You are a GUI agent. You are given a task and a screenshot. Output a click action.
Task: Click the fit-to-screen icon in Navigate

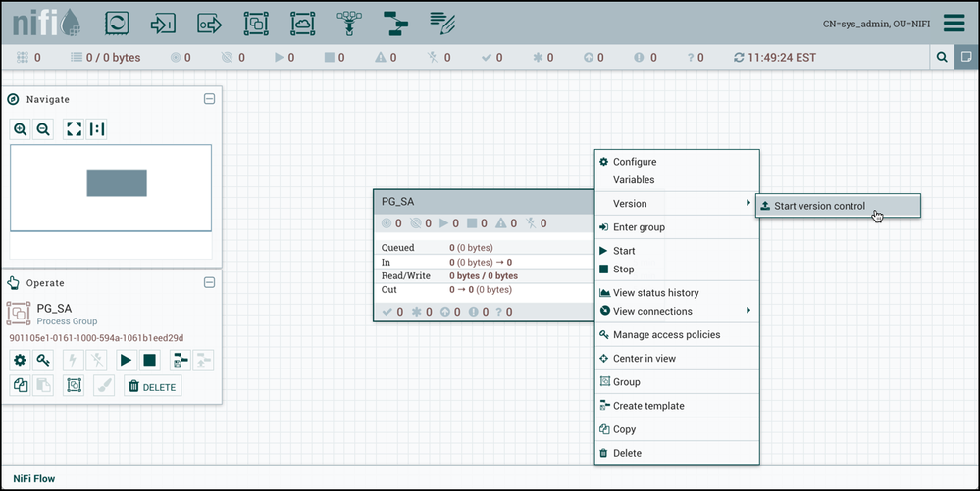tap(74, 129)
